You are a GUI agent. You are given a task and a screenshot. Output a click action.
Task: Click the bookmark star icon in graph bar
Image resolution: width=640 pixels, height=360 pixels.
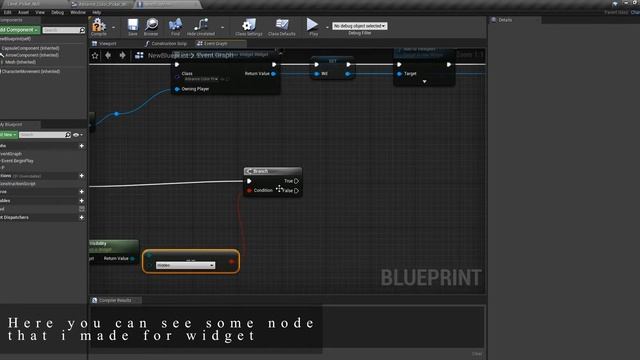[x=95, y=56]
